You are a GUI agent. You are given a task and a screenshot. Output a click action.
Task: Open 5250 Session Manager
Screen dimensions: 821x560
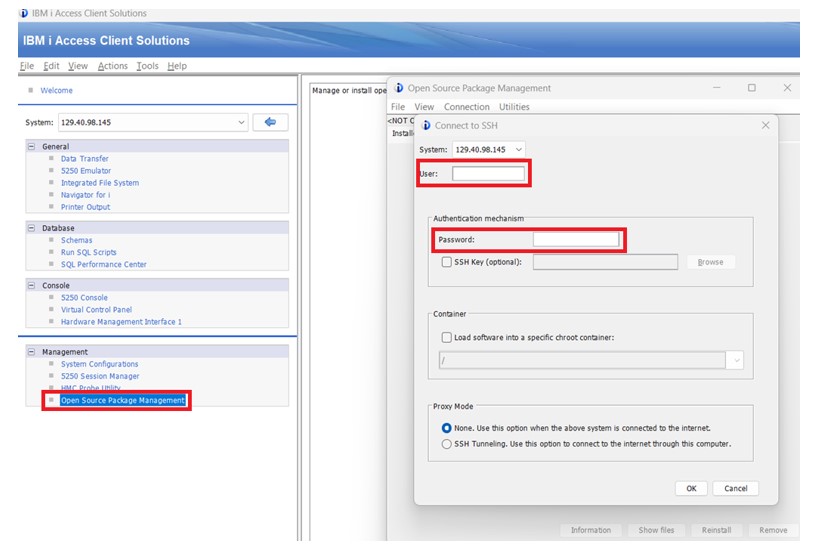pos(100,376)
